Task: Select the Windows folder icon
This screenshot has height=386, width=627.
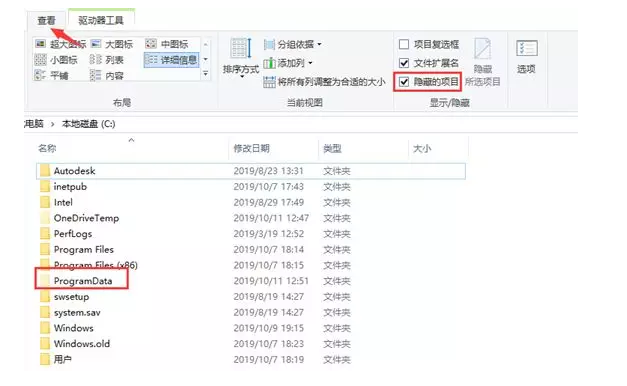Action: tap(45, 328)
